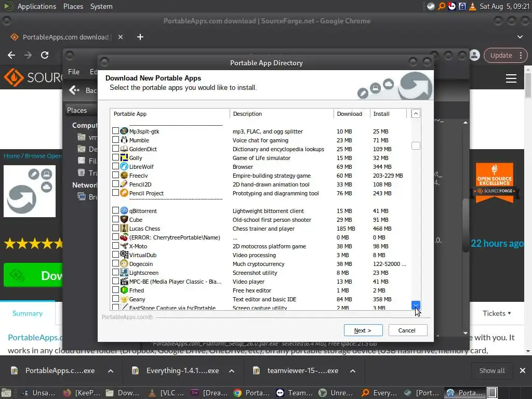The image size is (532, 399).
Task: Click the Pencil Project icon
Action: pyautogui.click(x=124, y=193)
